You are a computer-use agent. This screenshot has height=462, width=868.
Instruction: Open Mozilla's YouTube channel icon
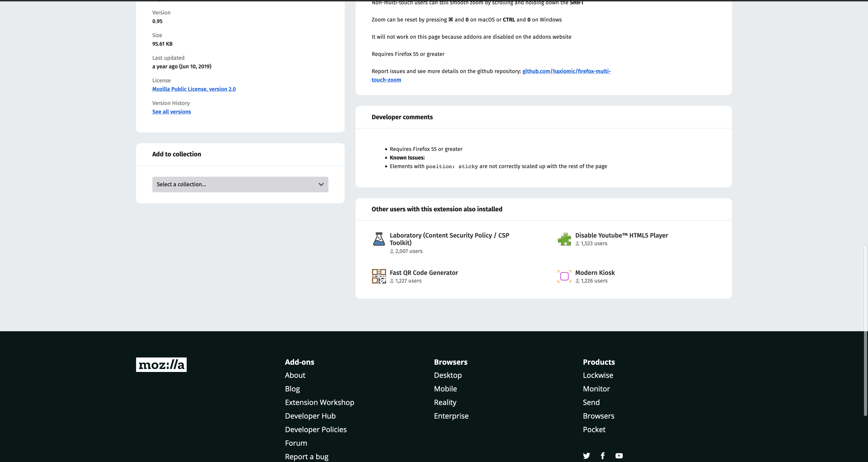(619, 456)
